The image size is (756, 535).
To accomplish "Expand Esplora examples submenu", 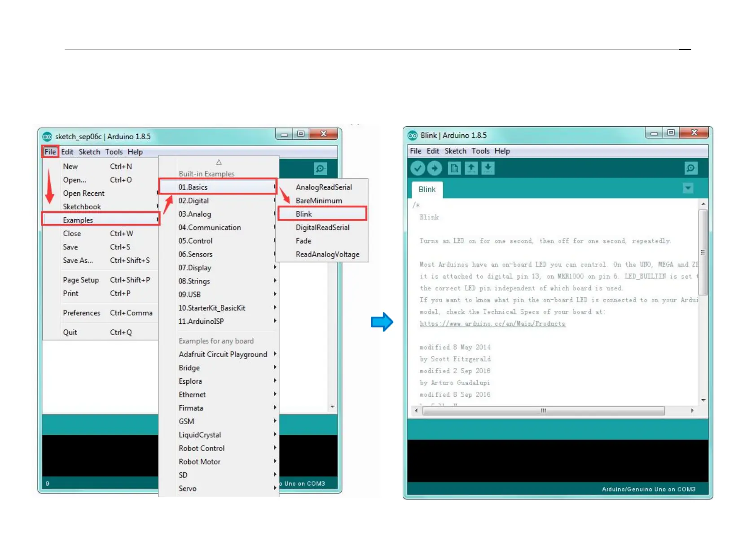I will [x=218, y=381].
